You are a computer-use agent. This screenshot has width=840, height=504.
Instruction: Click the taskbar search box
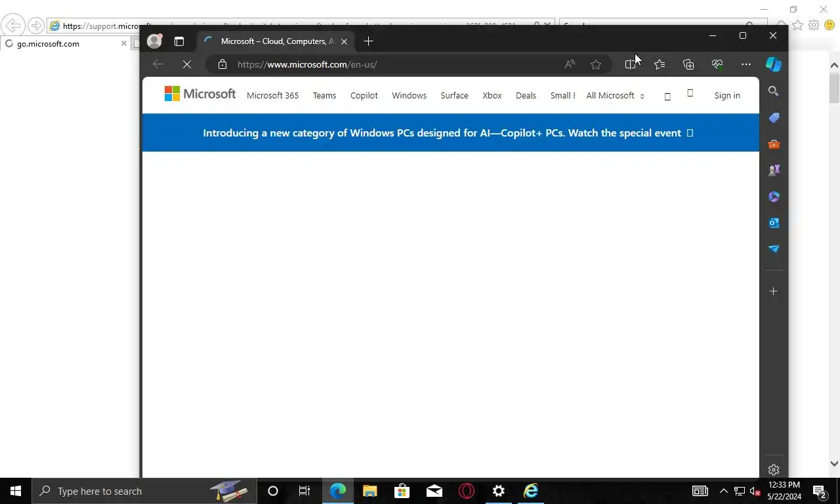tap(144, 491)
